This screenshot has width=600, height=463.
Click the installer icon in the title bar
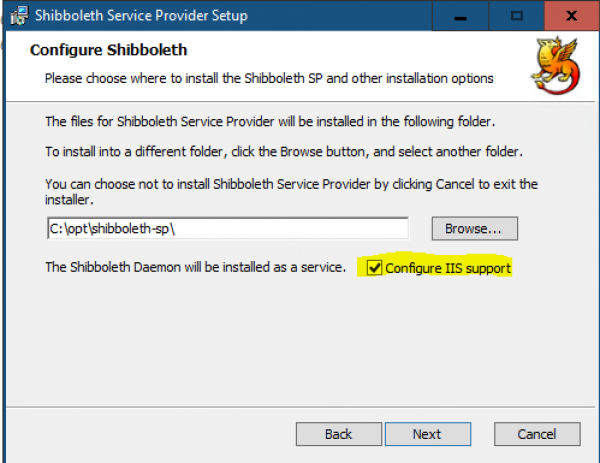coord(19,16)
